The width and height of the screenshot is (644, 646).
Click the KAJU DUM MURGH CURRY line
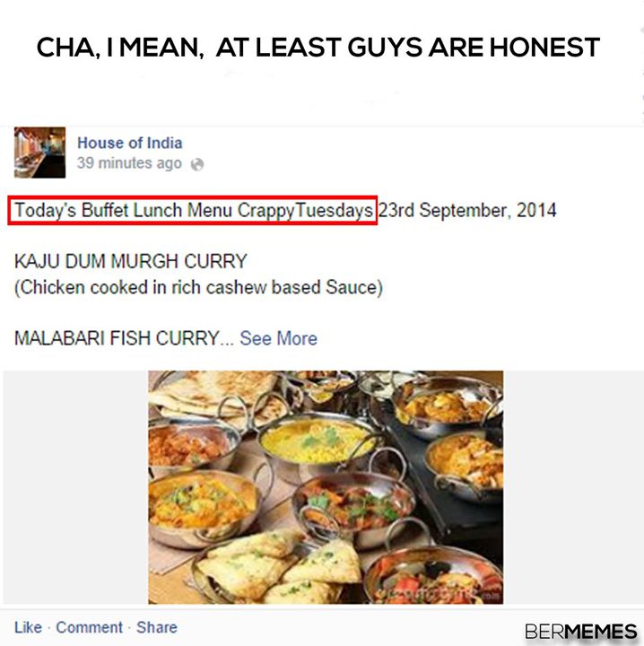(x=131, y=261)
